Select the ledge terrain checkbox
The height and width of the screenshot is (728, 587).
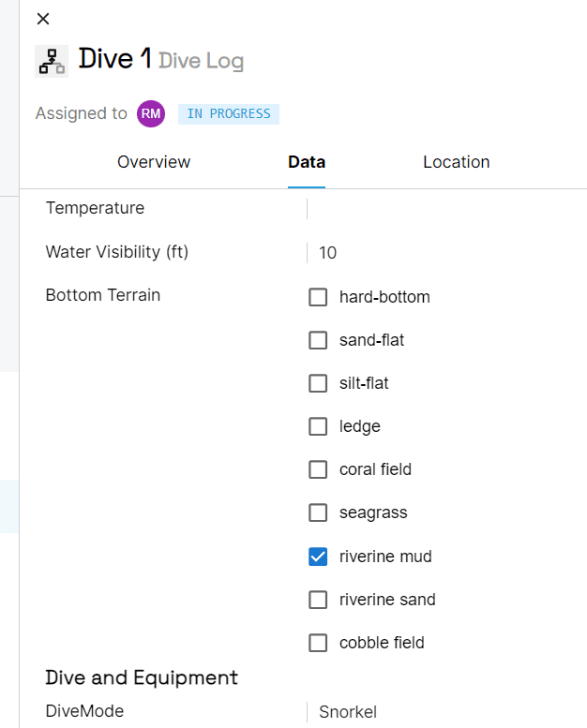pyautogui.click(x=318, y=427)
